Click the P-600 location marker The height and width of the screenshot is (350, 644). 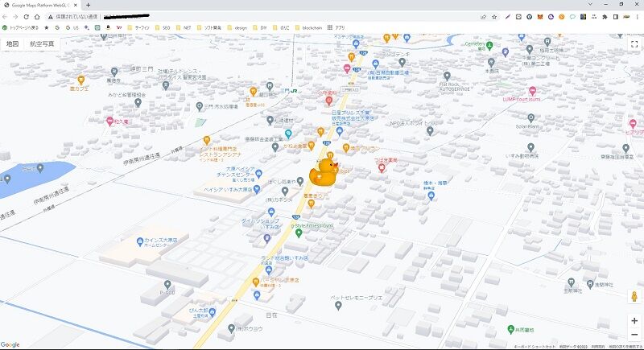click(167, 284)
